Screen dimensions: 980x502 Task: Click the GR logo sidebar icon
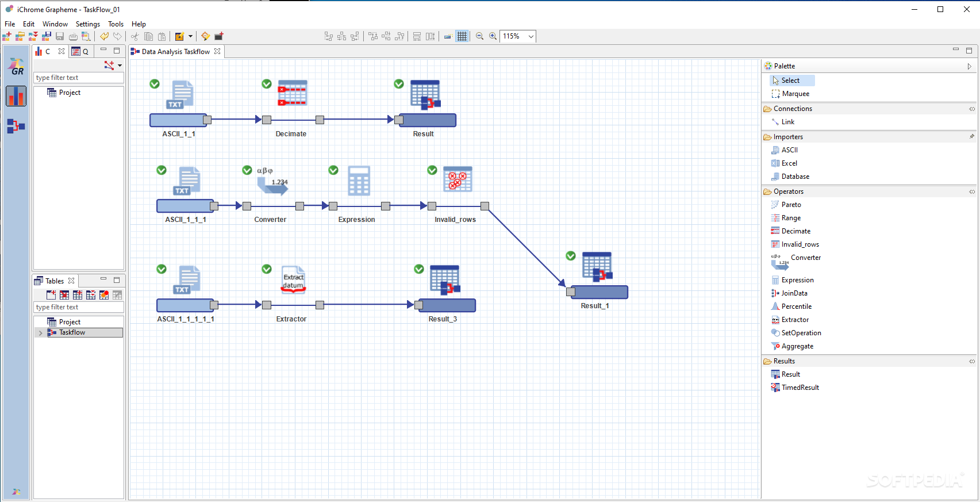pos(16,67)
